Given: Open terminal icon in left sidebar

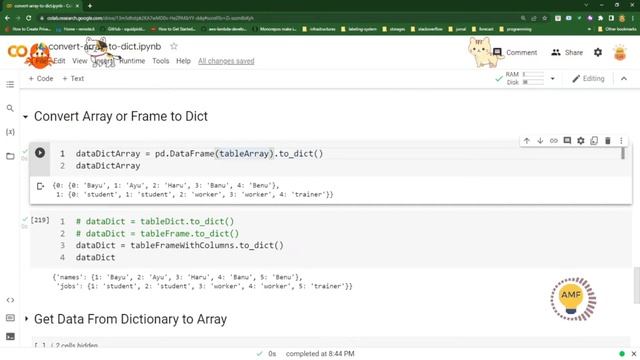Looking at the screenshot, I should 10,336.
